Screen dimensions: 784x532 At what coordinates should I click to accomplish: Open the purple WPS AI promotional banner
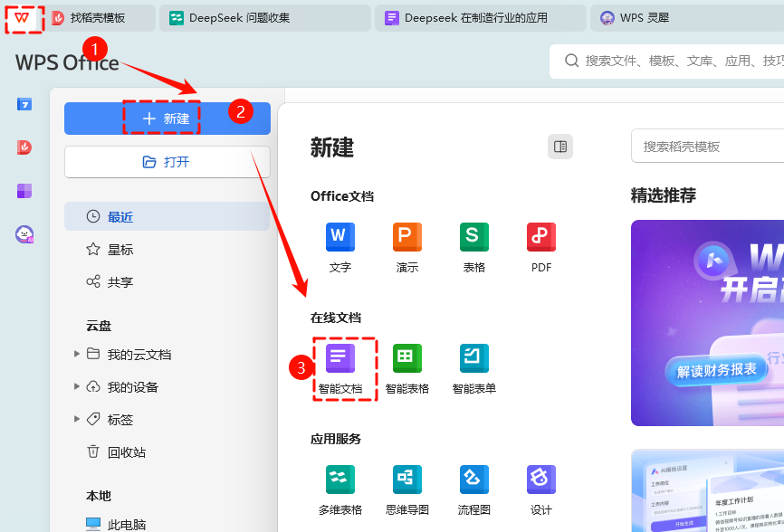click(707, 323)
